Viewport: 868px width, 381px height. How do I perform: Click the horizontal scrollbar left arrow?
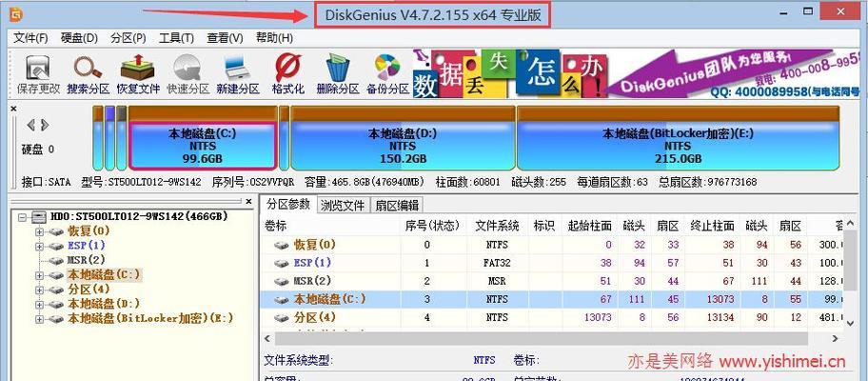[x=268, y=338]
